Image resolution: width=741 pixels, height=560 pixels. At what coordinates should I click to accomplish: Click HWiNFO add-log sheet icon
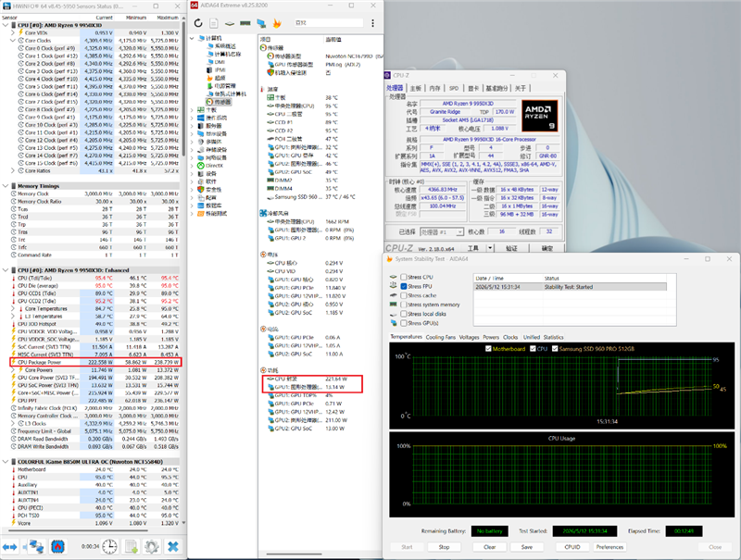(131, 546)
